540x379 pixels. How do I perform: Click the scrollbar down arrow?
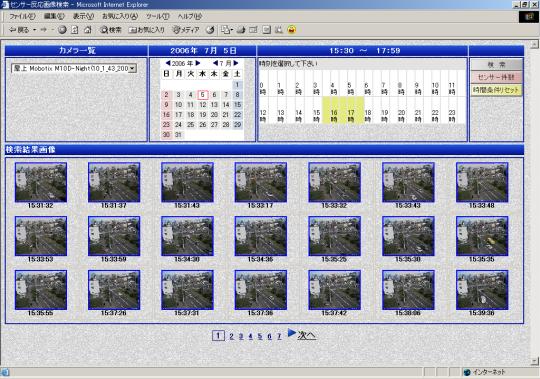pyautogui.click(x=534, y=361)
